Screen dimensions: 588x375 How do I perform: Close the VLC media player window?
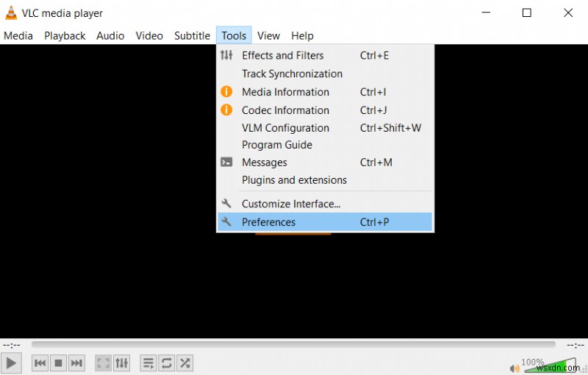click(568, 12)
